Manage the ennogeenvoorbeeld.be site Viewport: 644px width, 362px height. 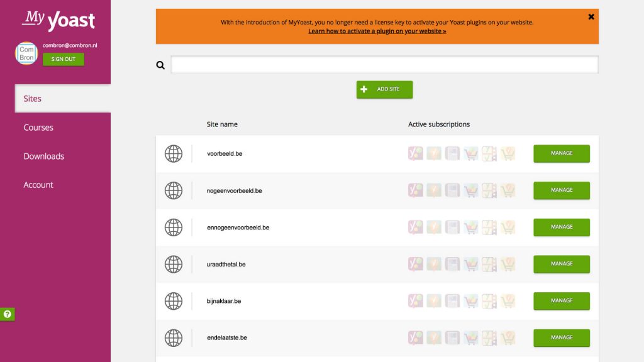tap(562, 228)
